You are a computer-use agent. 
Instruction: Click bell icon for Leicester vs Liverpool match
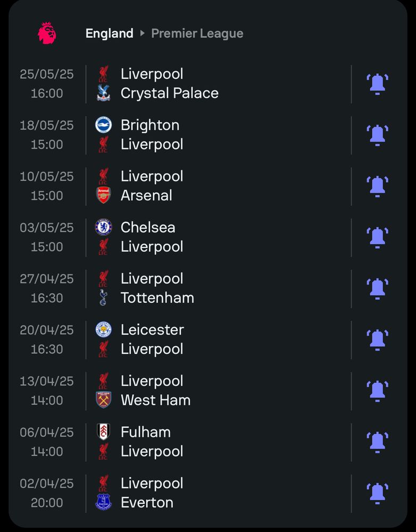click(377, 340)
